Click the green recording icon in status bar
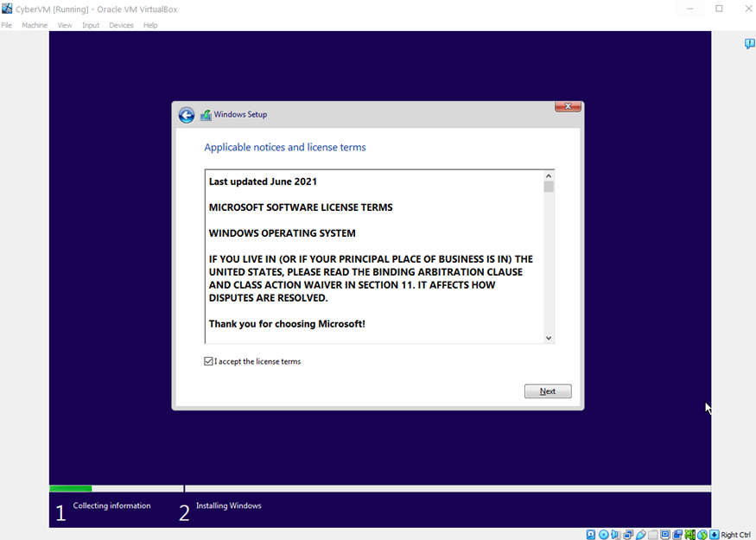 pyautogui.click(x=689, y=535)
